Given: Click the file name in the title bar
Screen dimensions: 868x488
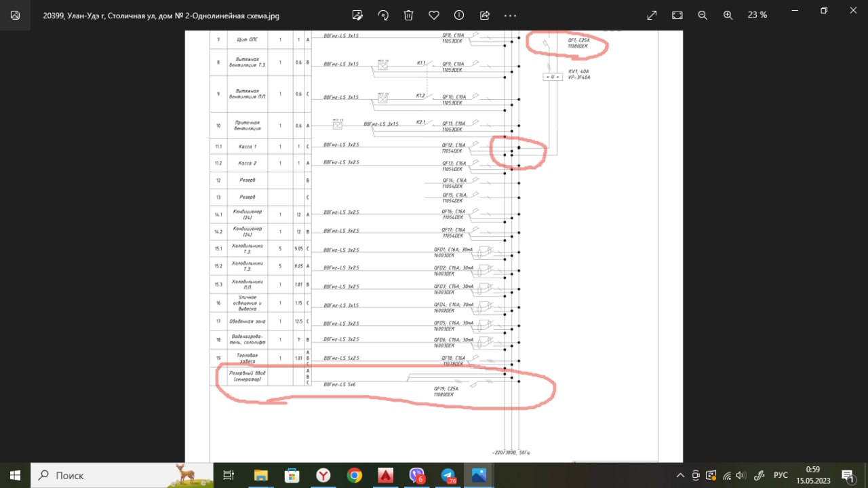Looking at the screenshot, I should pyautogui.click(x=161, y=15).
